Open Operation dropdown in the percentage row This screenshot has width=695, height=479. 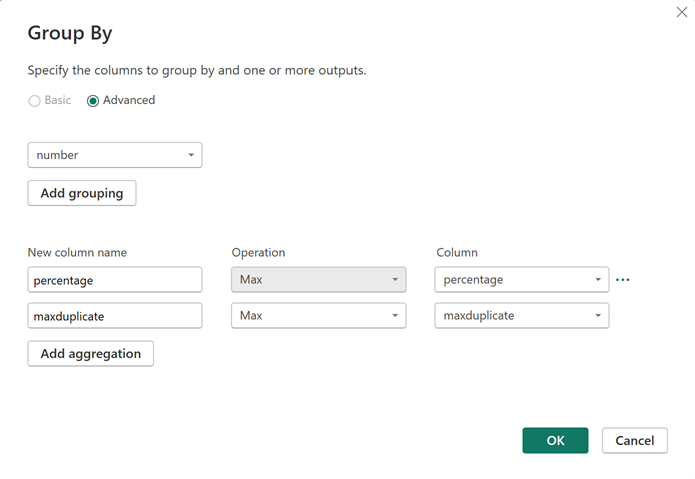point(318,280)
